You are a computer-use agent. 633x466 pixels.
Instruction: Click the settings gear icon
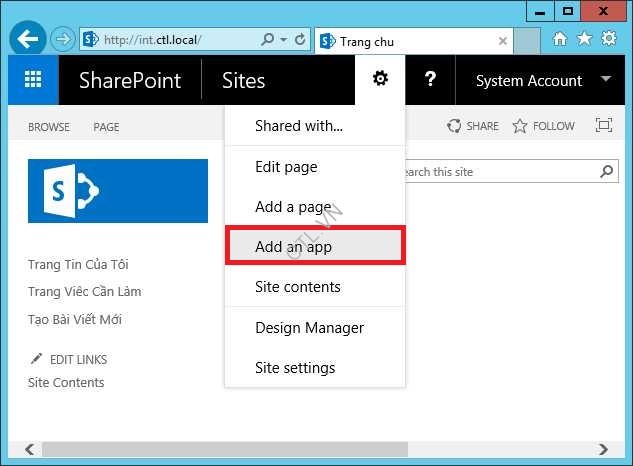(380, 79)
